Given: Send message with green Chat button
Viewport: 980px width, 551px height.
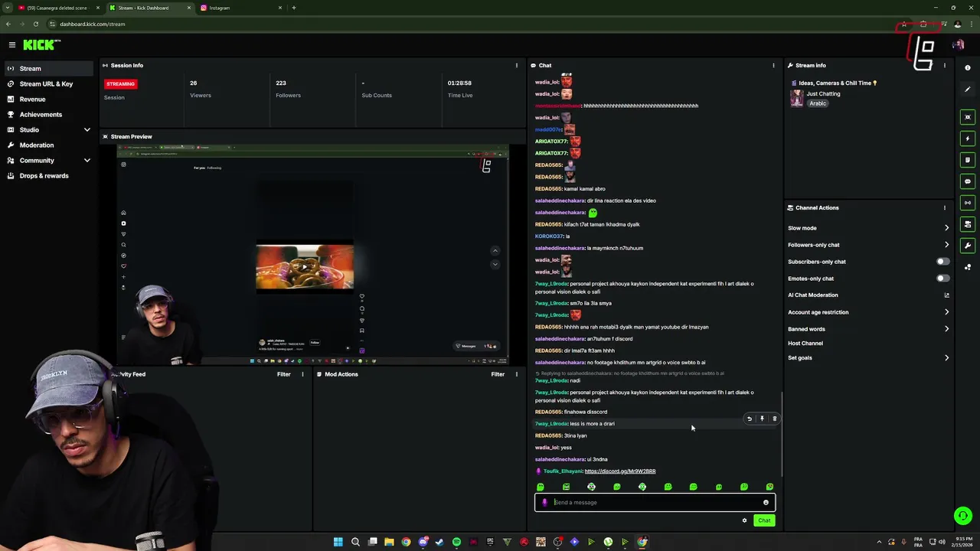Looking at the screenshot, I should tap(764, 520).
